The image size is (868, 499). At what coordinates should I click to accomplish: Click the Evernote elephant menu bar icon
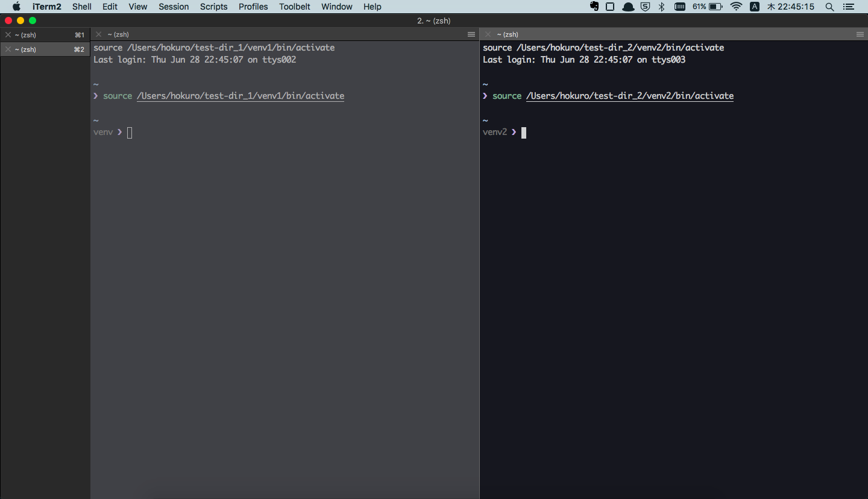tap(594, 7)
